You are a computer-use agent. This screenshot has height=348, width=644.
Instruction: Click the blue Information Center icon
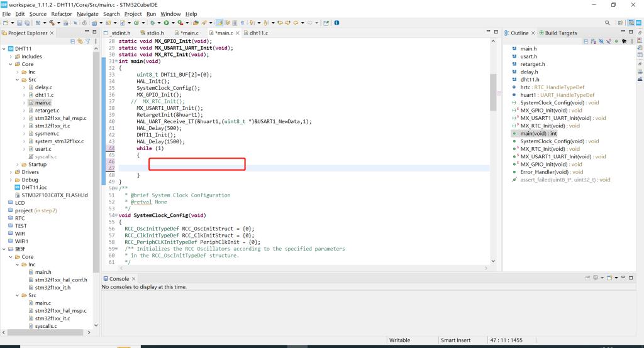[336, 23]
